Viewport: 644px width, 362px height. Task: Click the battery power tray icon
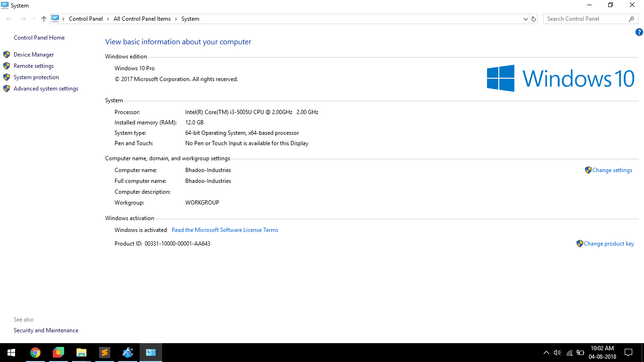point(581,353)
